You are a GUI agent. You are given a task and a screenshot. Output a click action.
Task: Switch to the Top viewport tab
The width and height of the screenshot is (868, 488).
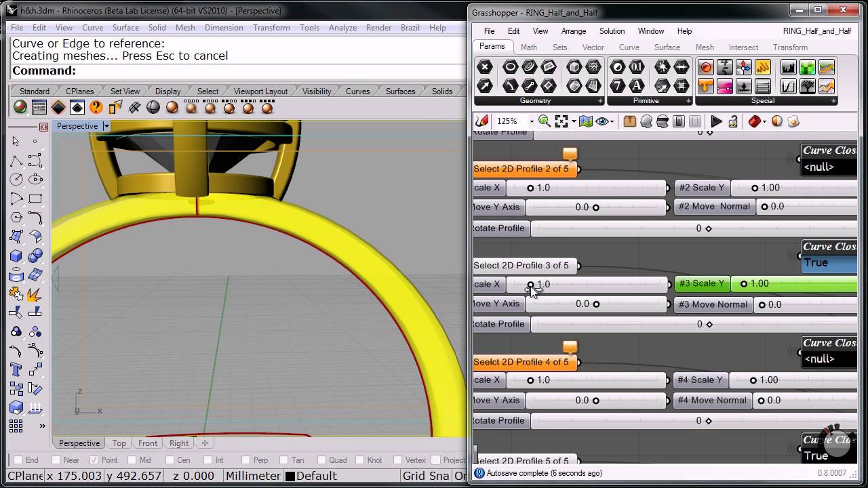pyautogui.click(x=119, y=443)
